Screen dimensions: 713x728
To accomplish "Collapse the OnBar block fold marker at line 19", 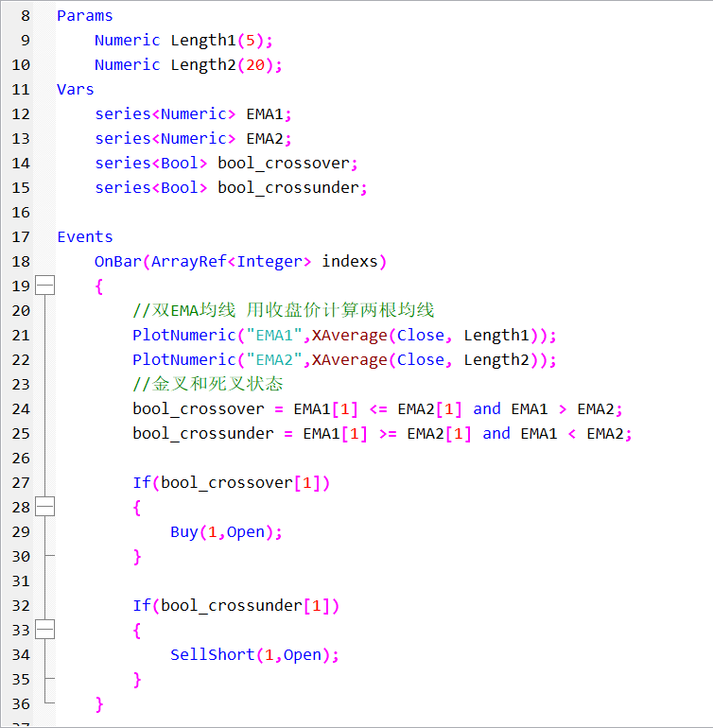I will point(44,286).
